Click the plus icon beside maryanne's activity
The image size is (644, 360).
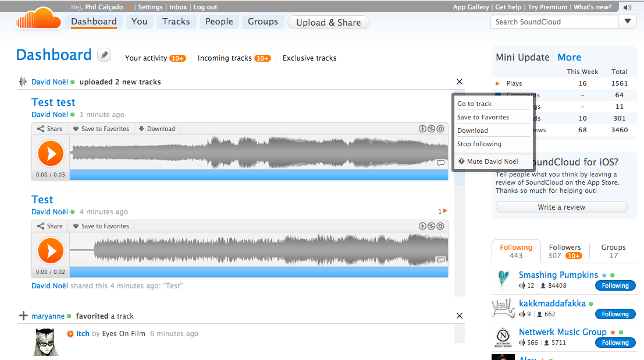coord(23,316)
